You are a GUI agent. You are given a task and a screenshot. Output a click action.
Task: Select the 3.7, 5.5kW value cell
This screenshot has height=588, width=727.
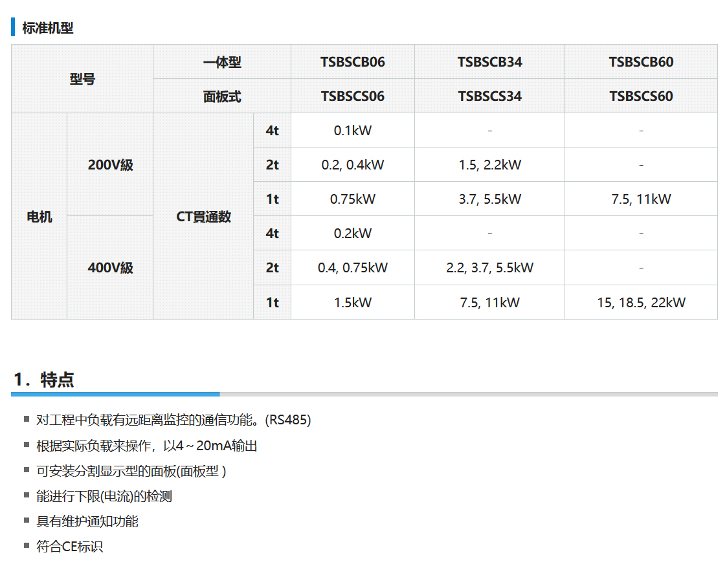[489, 199]
